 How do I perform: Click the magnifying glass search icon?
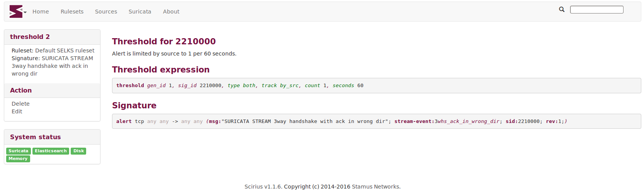tap(562, 9)
